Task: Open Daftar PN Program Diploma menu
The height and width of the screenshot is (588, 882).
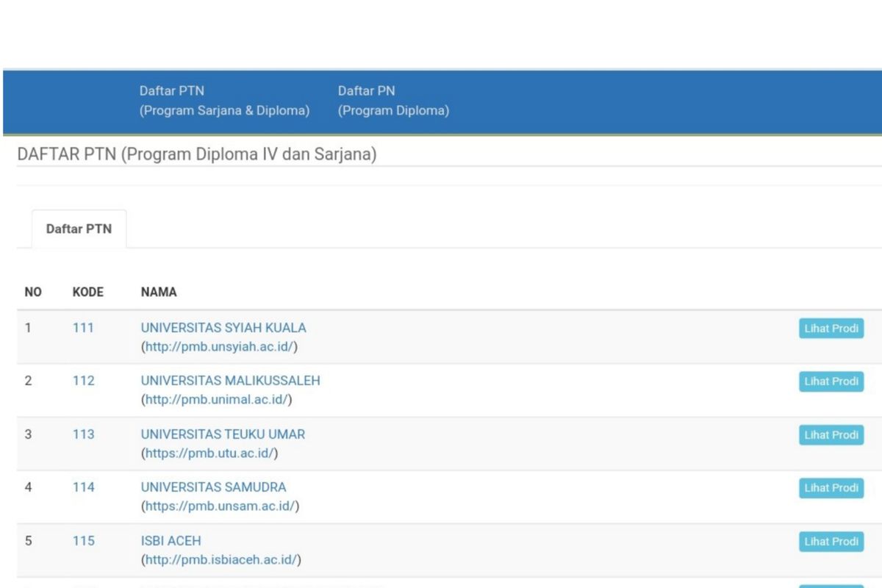Action: (393, 101)
